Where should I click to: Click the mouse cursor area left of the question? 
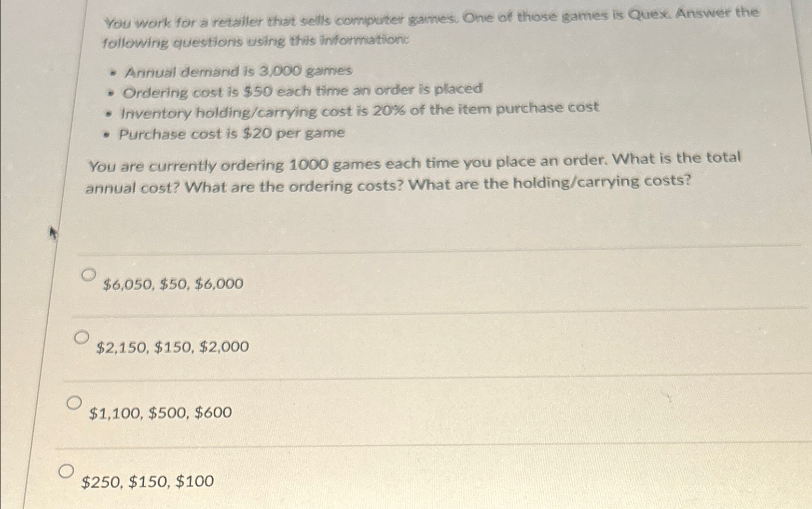tap(53, 233)
